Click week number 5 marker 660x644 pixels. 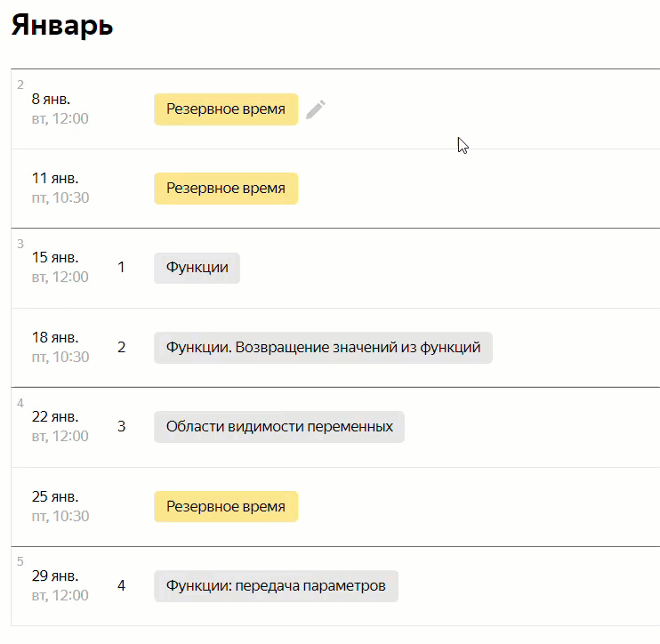[x=20, y=561]
